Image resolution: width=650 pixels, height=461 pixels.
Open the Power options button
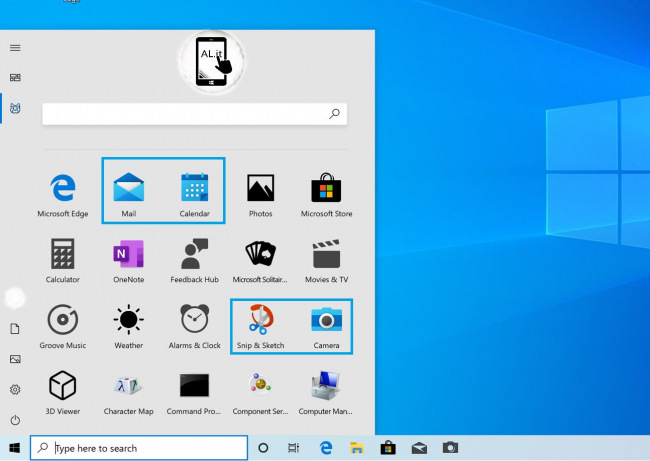click(15, 420)
